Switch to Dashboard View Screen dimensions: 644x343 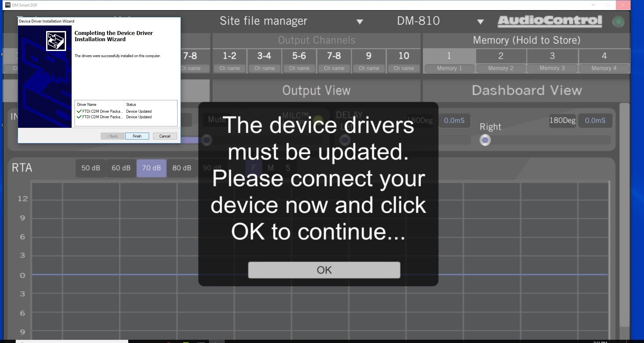tap(526, 90)
